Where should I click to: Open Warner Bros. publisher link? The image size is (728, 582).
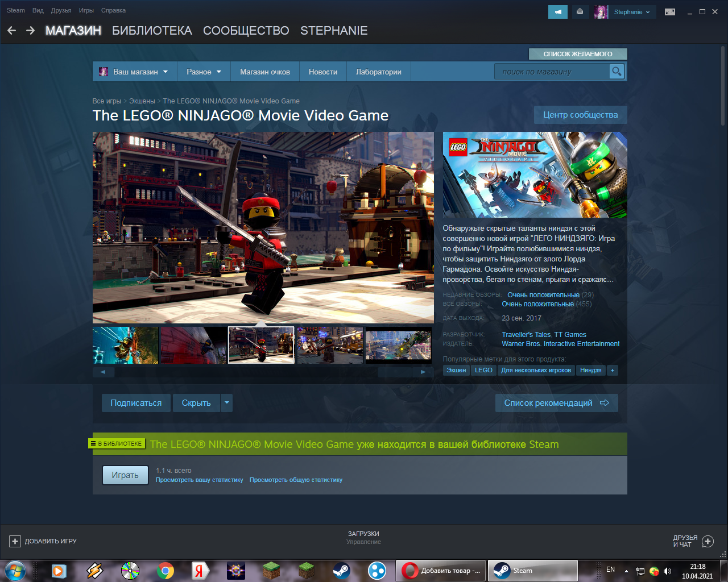pyautogui.click(x=561, y=344)
